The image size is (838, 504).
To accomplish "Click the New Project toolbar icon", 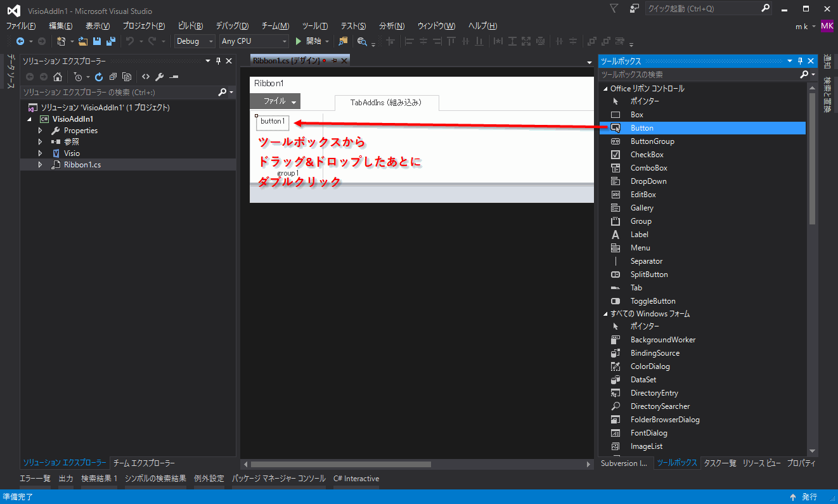I will pyautogui.click(x=61, y=41).
